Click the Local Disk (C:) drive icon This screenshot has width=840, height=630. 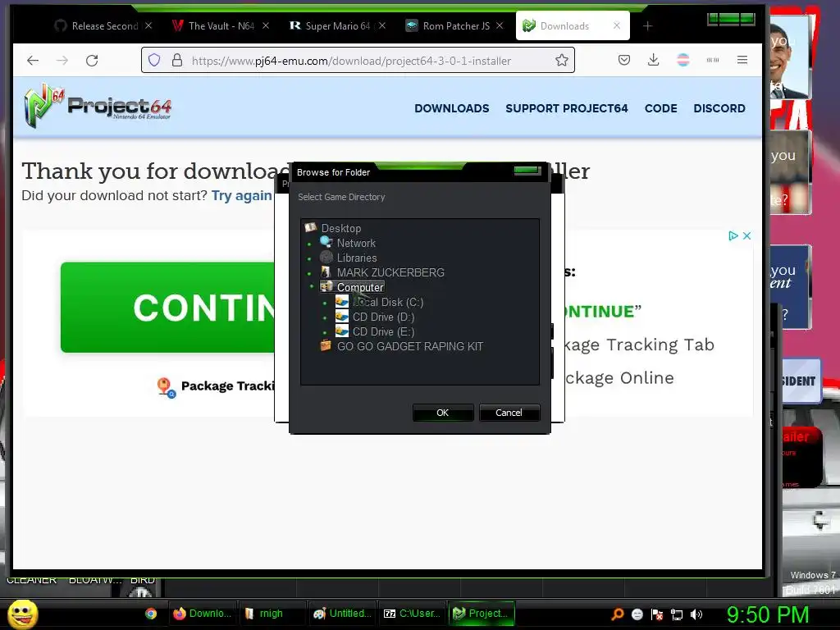pyautogui.click(x=342, y=302)
